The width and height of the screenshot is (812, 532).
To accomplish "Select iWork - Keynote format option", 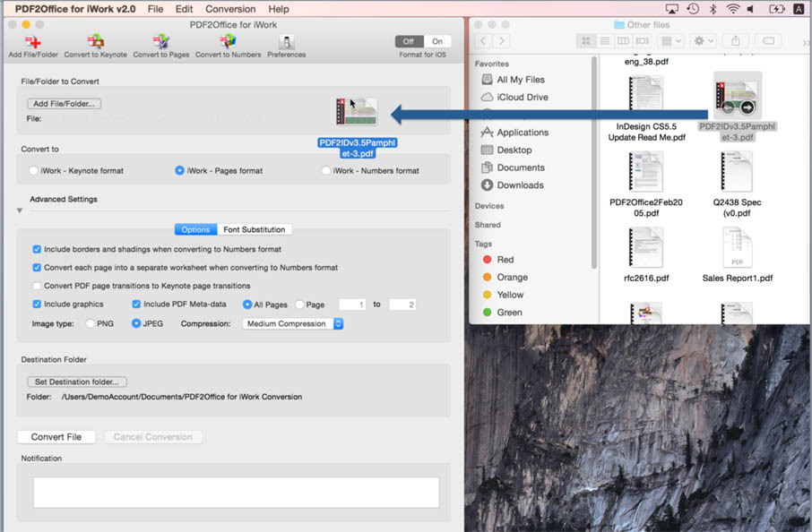I will coord(34,170).
